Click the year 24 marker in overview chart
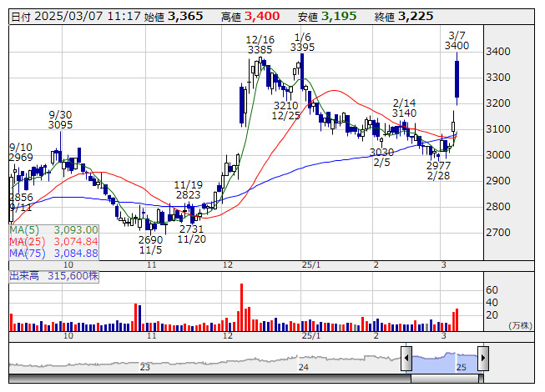545x392 pixels. pyautogui.click(x=304, y=367)
